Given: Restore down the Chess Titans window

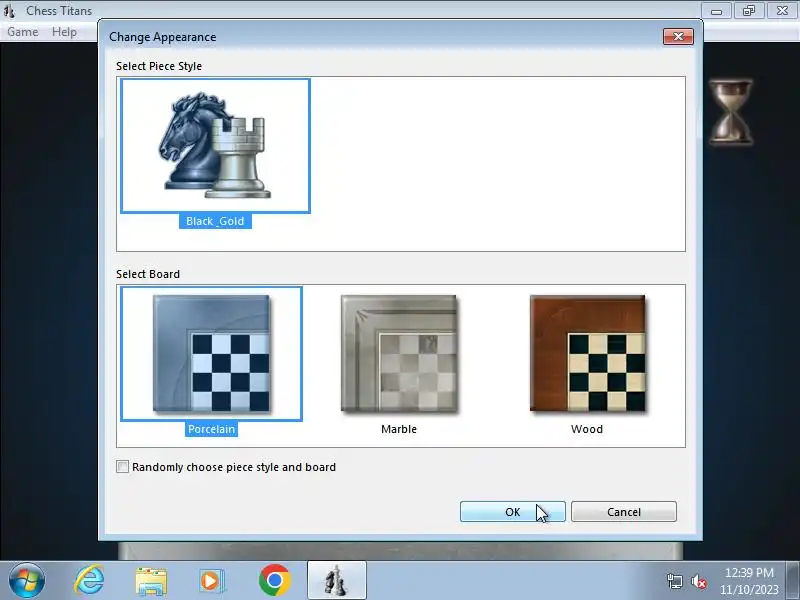Looking at the screenshot, I should 749,11.
